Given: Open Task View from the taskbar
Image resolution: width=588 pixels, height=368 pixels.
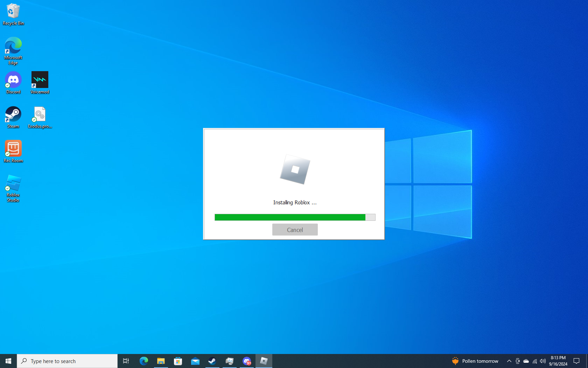Looking at the screenshot, I should point(126,361).
